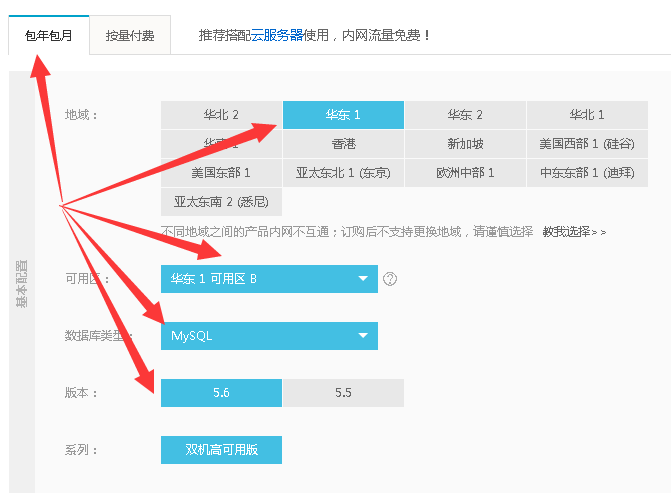Click the 教我选择 link
Image resolution: width=671 pixels, height=503 pixels.
[x=573, y=231]
